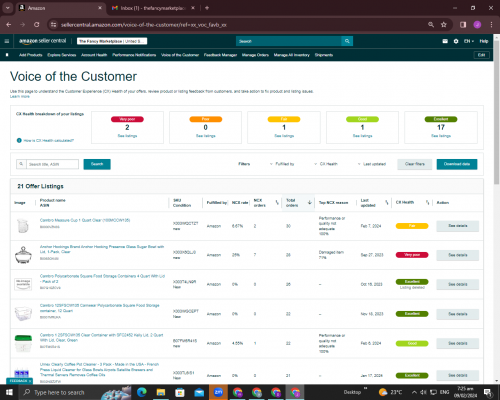Click the Search title, ASIN input field
500x400 pixels.
click(52, 164)
